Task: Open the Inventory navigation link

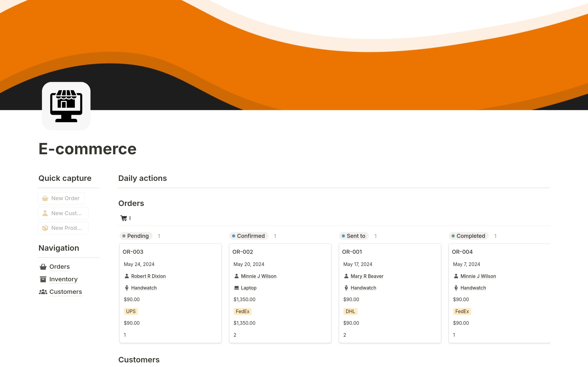Action: pyautogui.click(x=63, y=279)
